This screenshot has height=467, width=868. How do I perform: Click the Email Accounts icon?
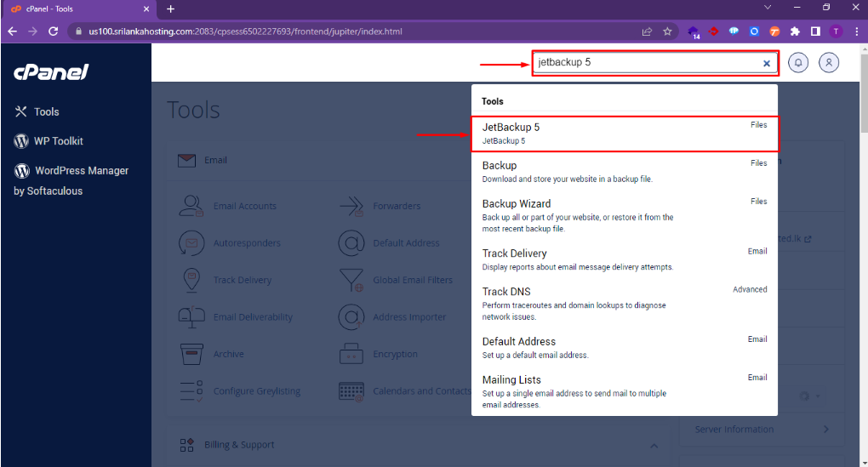pos(191,206)
